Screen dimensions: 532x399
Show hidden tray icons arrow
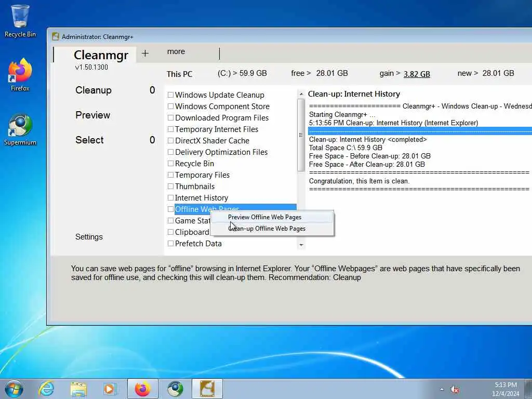click(x=442, y=390)
